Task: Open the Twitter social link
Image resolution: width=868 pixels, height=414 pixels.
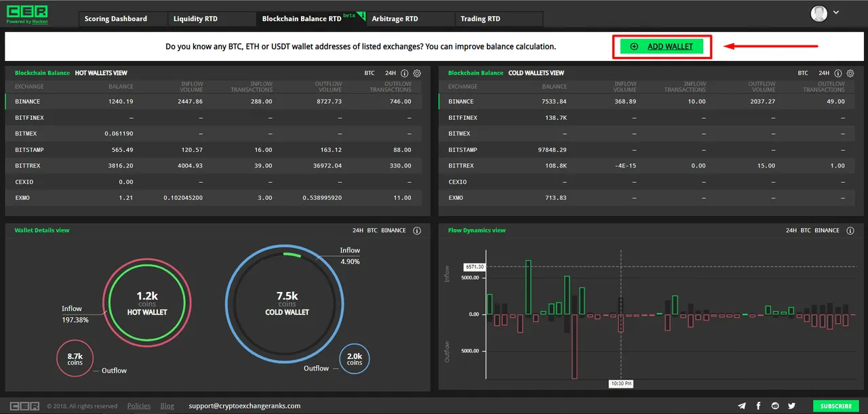Action: (791, 406)
